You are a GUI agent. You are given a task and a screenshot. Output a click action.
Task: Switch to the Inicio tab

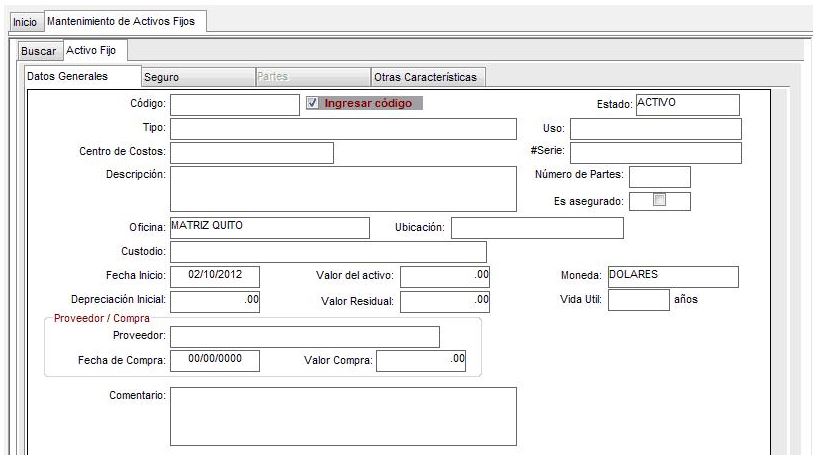(23, 21)
